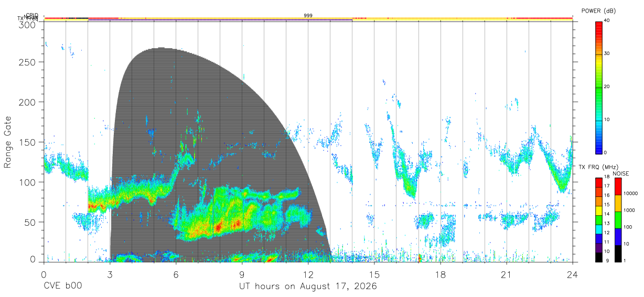
Task: Click the POWER (dB) colorbar title
Action: coord(598,11)
